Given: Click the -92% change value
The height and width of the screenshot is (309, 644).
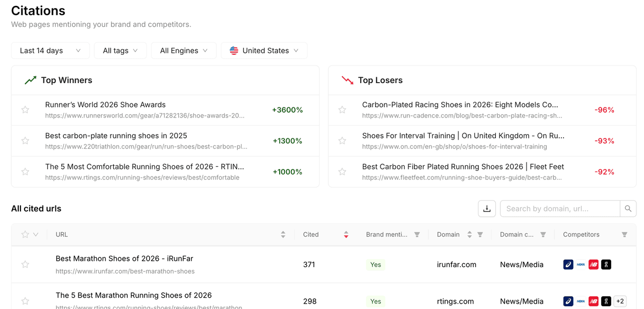Looking at the screenshot, I should [604, 172].
